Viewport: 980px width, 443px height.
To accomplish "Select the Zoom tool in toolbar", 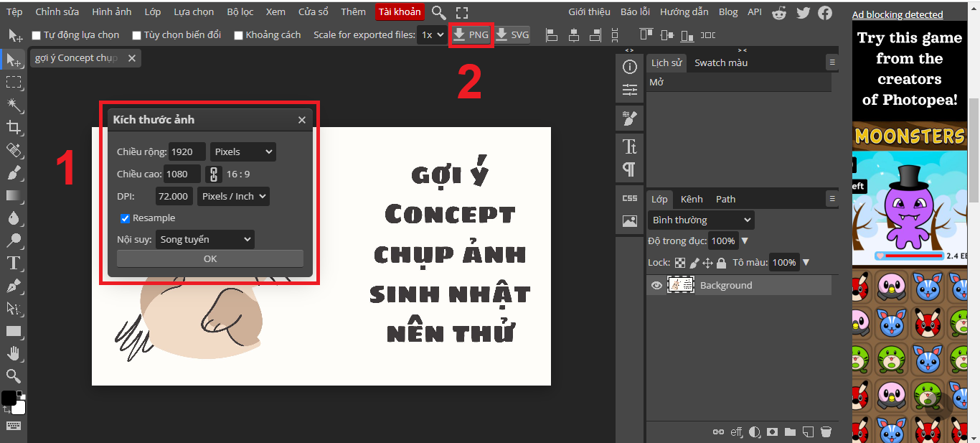I will tap(14, 376).
